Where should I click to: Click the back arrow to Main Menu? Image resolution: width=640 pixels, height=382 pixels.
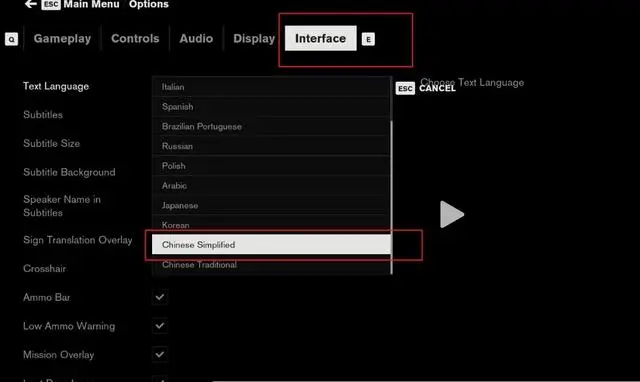click(31, 4)
